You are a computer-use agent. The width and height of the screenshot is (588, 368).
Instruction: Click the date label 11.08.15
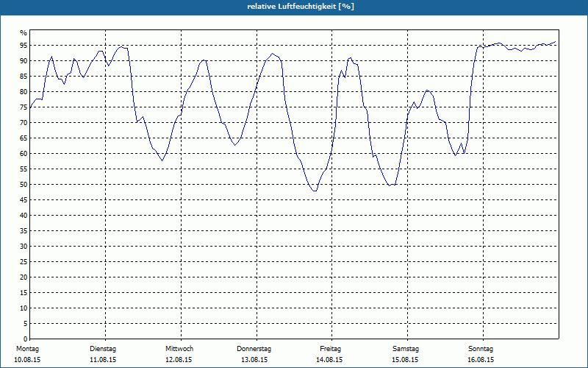(103, 360)
